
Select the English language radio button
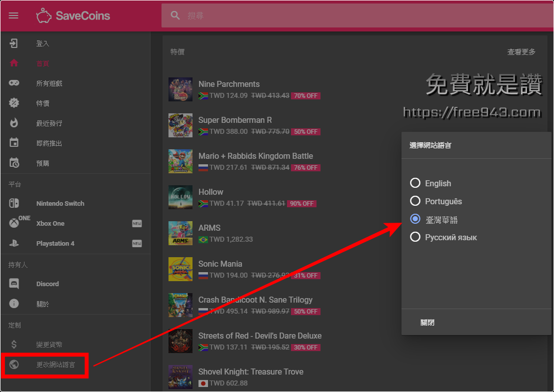[415, 183]
